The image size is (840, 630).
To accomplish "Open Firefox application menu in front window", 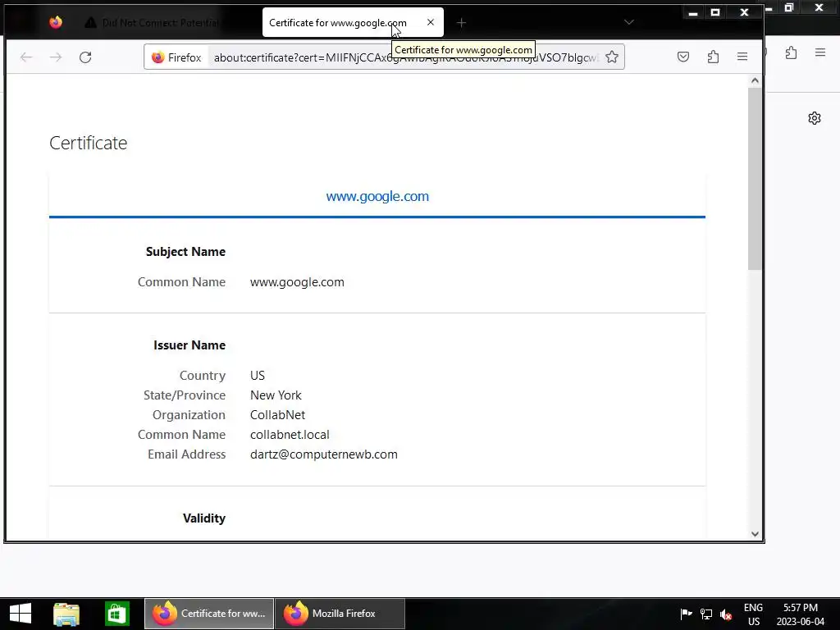I will (742, 57).
